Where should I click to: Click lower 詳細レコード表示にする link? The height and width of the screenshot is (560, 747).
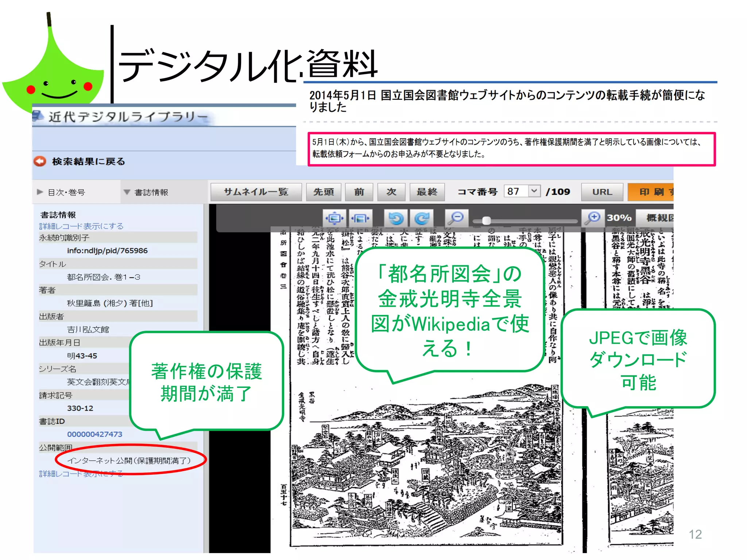[81, 474]
